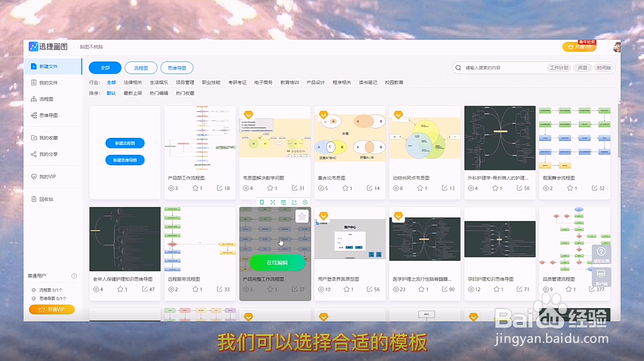
Task: Filter industry by 考研考证
Action: 237,82
